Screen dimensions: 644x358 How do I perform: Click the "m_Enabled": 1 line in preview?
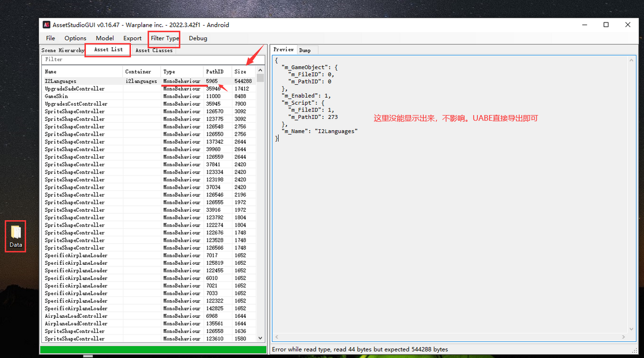coord(306,95)
